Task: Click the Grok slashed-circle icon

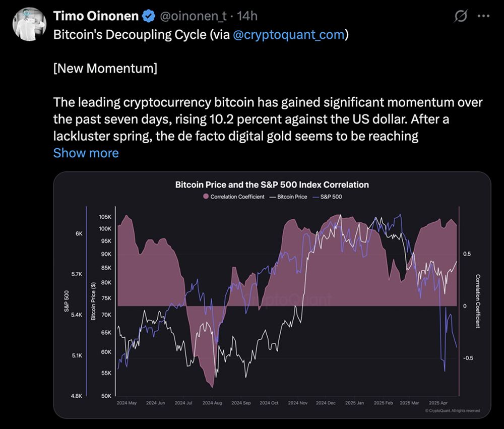Action: [460, 17]
